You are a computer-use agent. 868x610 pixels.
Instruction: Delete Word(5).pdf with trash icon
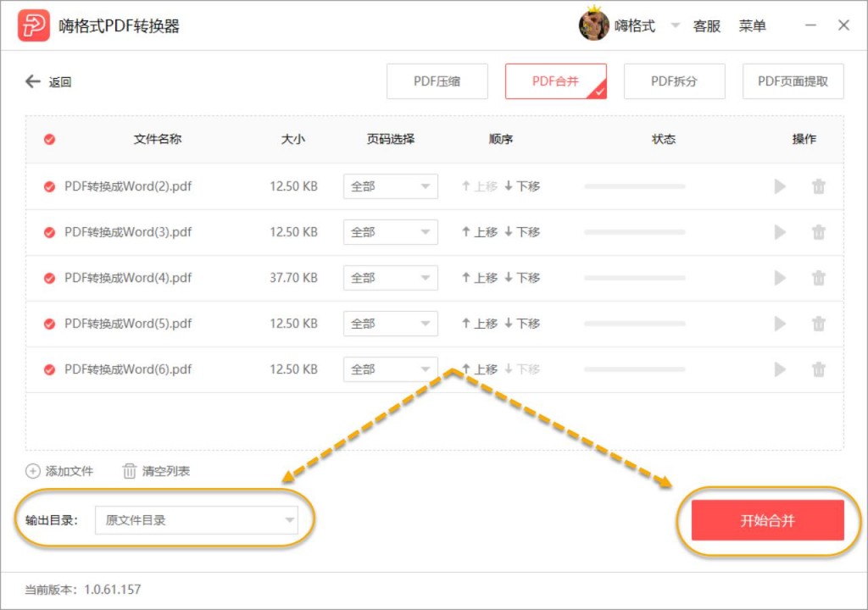[819, 324]
